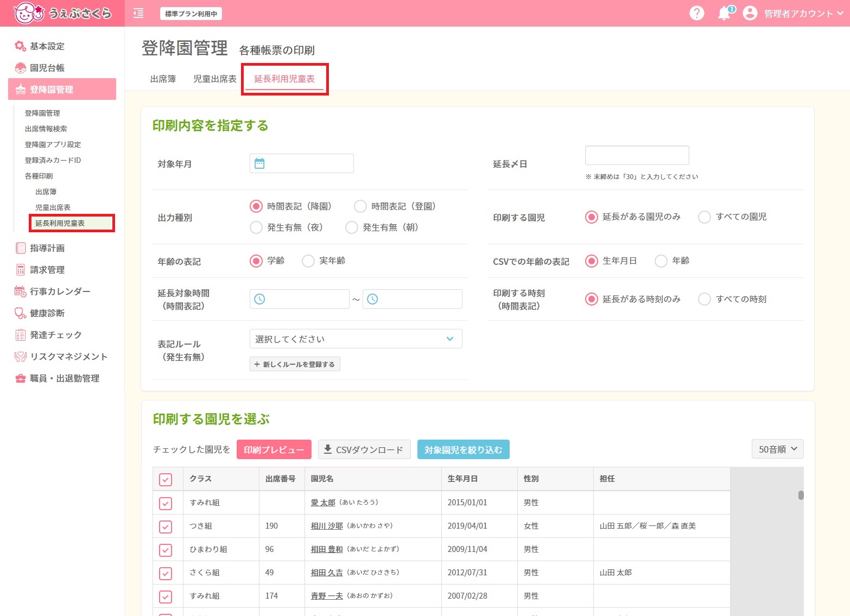Open the 各種印刷 sidebar item
850x616 pixels.
(39, 176)
